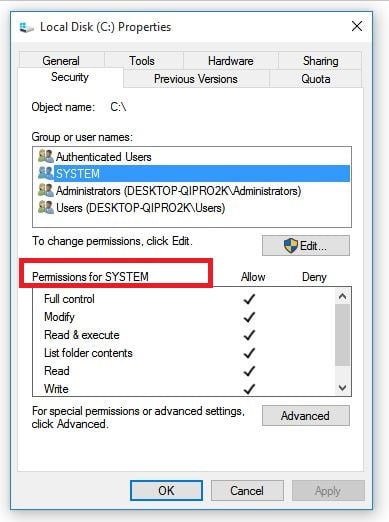Click the SYSTEM group icon
Viewport: 389px width, 522px height.
click(x=46, y=173)
